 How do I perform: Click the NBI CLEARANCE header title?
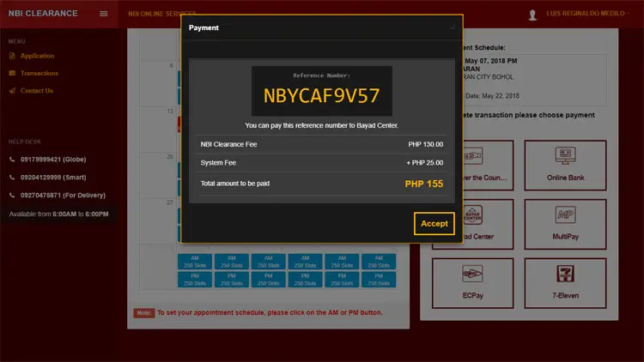coord(43,14)
